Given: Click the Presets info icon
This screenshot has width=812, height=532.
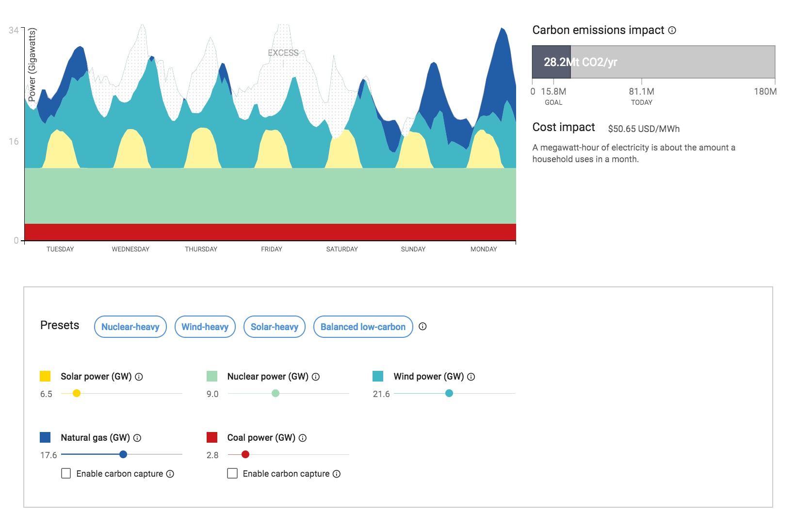Looking at the screenshot, I should pyautogui.click(x=422, y=326).
